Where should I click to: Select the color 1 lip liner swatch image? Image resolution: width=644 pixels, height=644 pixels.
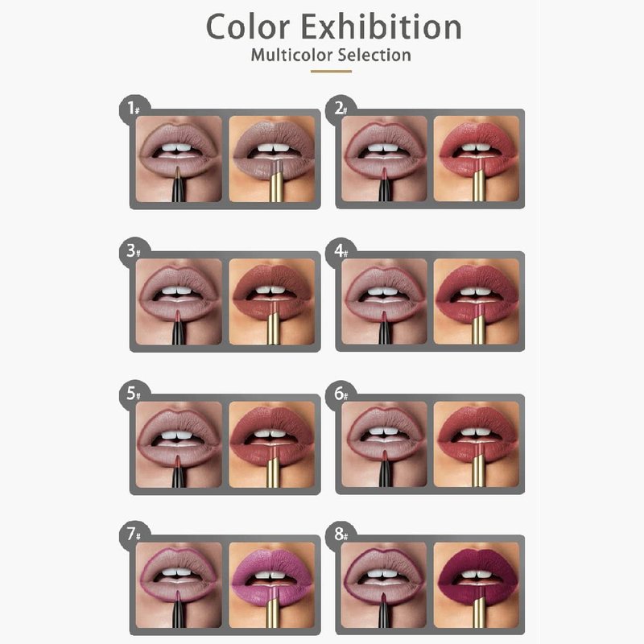[179, 159]
